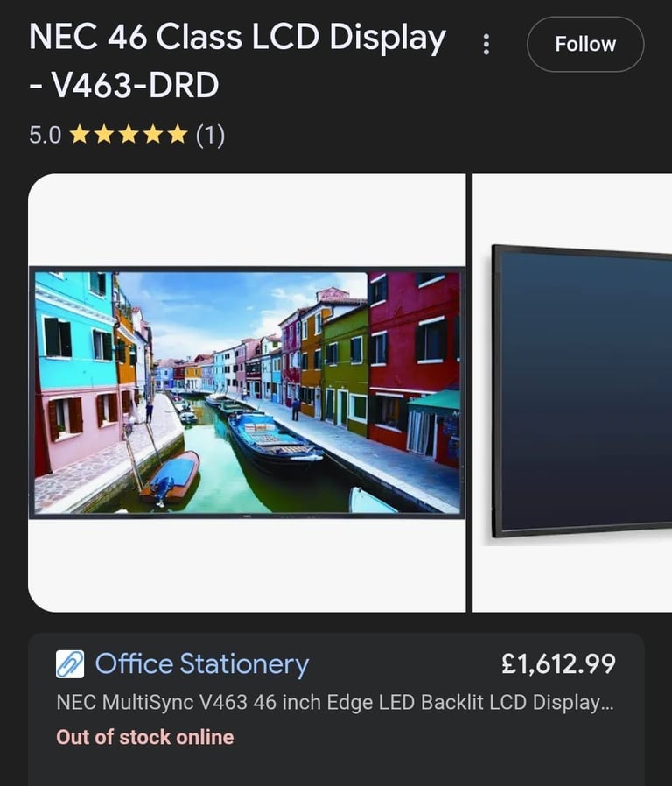
Task: Tap the Out of stock online label
Action: (x=145, y=737)
